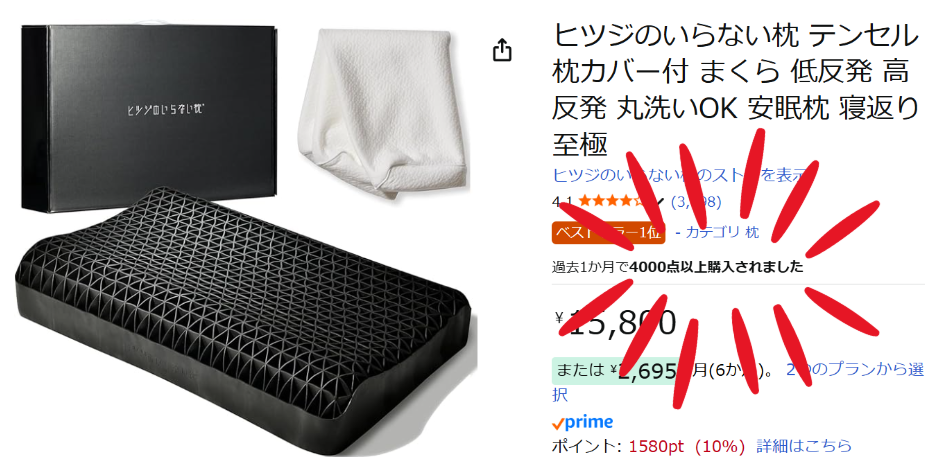Expand the rating breakdown chevron beside the stars
The width and height of the screenshot is (942, 468).
tap(660, 202)
